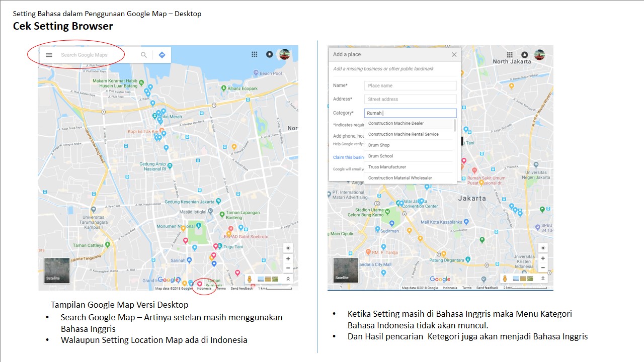Click Balai Jakarta Convention Center marker
Viewport: 644px width, 362px height.
pos(399,204)
